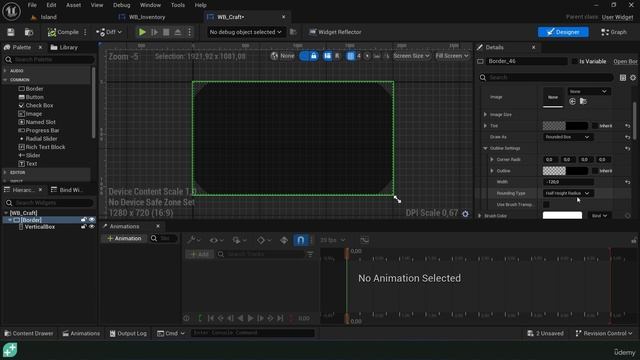Click the browse to asset folder icon under Image
This screenshot has width=640, height=360.
(x=583, y=101)
